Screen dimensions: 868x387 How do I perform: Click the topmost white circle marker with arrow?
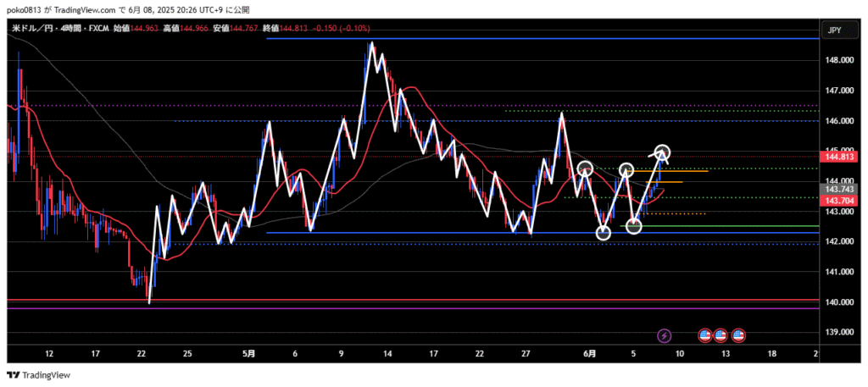[x=663, y=152]
